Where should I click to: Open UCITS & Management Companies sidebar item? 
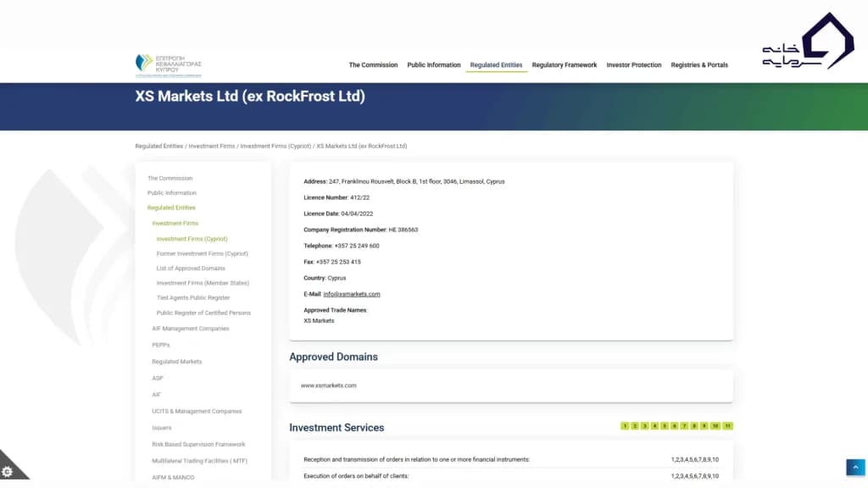[x=197, y=412]
